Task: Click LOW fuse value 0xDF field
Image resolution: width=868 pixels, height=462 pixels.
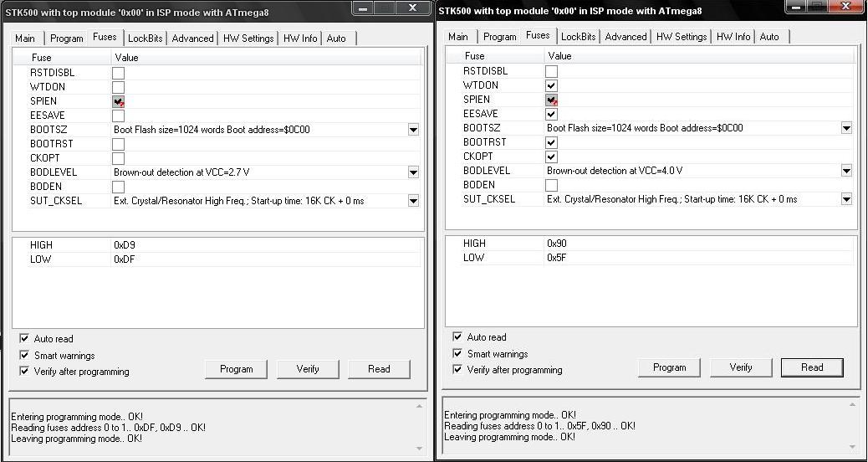Action: click(x=266, y=259)
